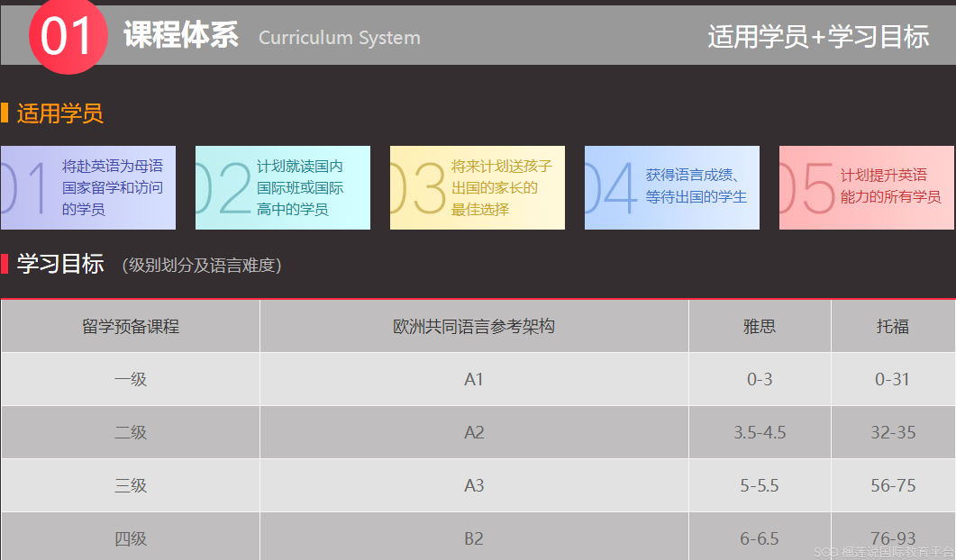Click the 托福 column header
Screen dimensions: 956x560
pyautogui.click(x=893, y=327)
